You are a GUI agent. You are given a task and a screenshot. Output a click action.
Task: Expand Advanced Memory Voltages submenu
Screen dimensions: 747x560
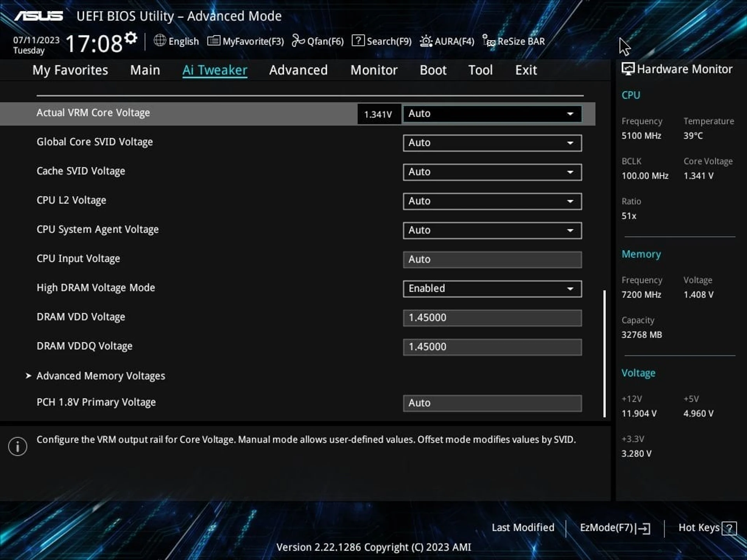coord(101,376)
